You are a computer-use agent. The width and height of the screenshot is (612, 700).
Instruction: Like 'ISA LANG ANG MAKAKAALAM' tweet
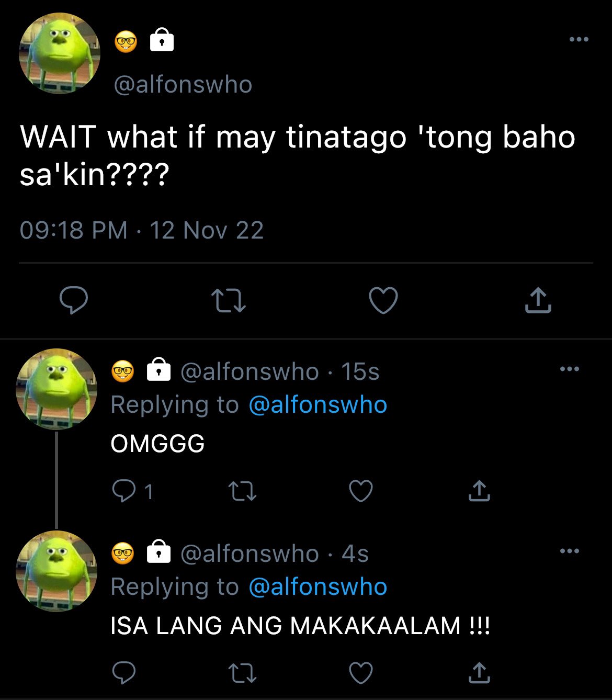click(361, 673)
